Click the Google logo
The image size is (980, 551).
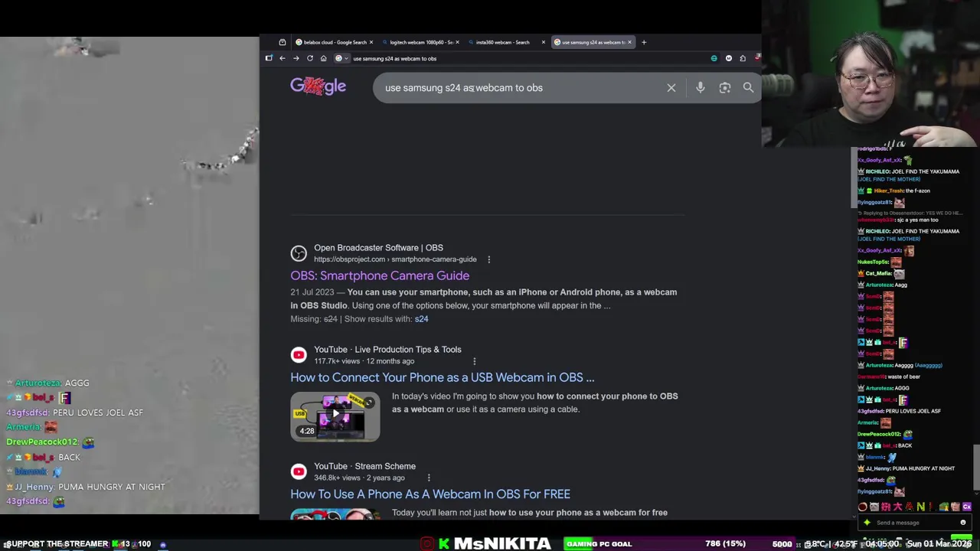(318, 86)
